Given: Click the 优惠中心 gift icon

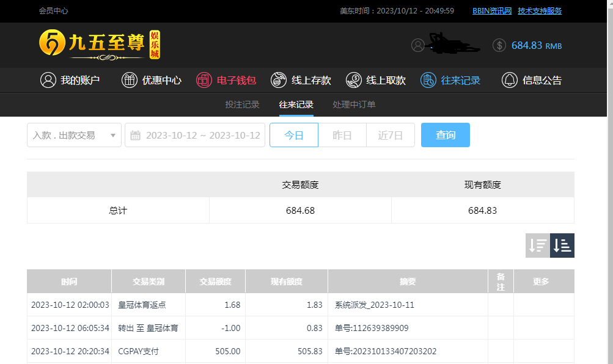Looking at the screenshot, I should pos(130,80).
